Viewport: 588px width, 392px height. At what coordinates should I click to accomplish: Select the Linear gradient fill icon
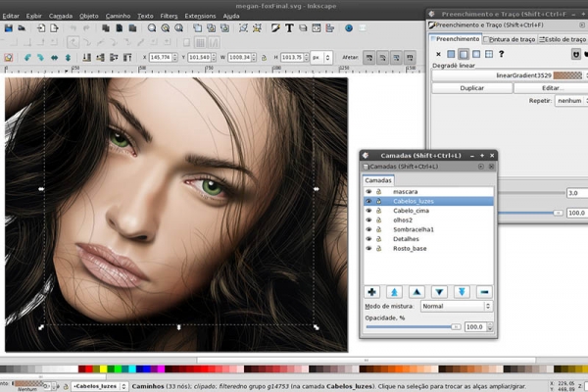pyautogui.click(x=464, y=54)
